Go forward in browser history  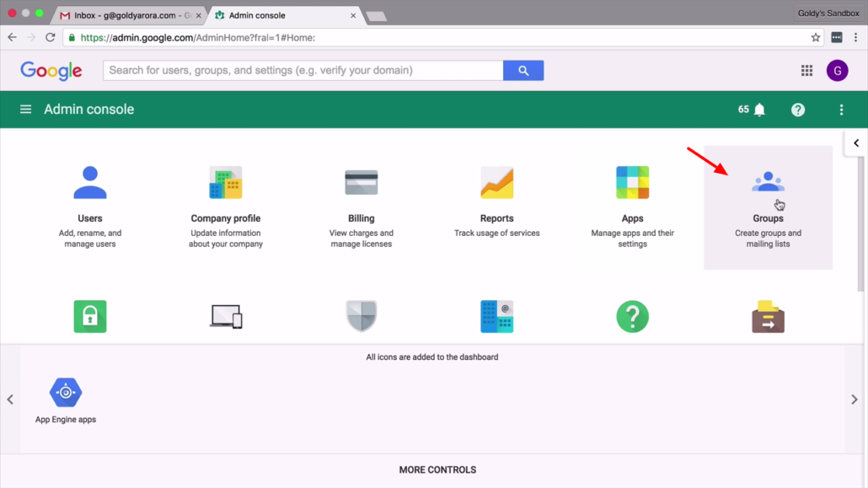pos(31,37)
